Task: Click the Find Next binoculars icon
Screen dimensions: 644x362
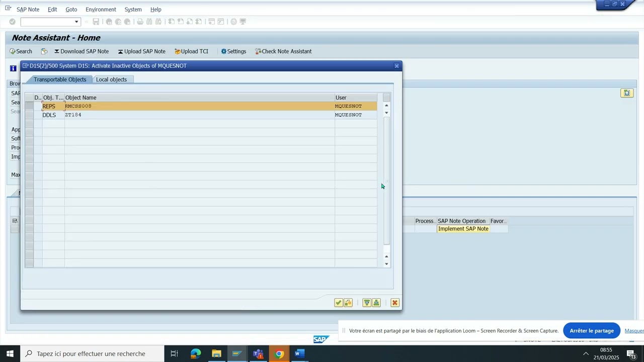Action: [158, 22]
